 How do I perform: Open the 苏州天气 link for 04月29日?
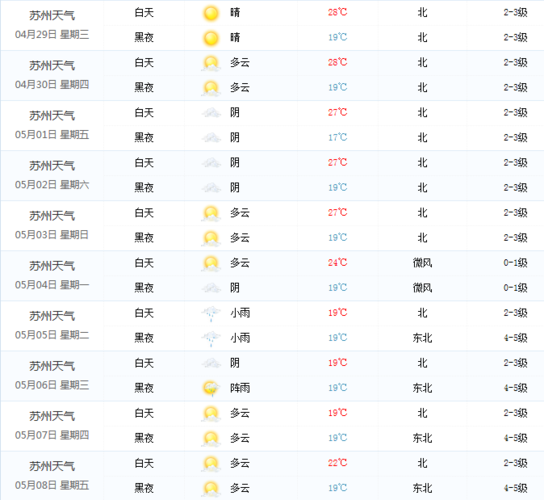[52, 15]
